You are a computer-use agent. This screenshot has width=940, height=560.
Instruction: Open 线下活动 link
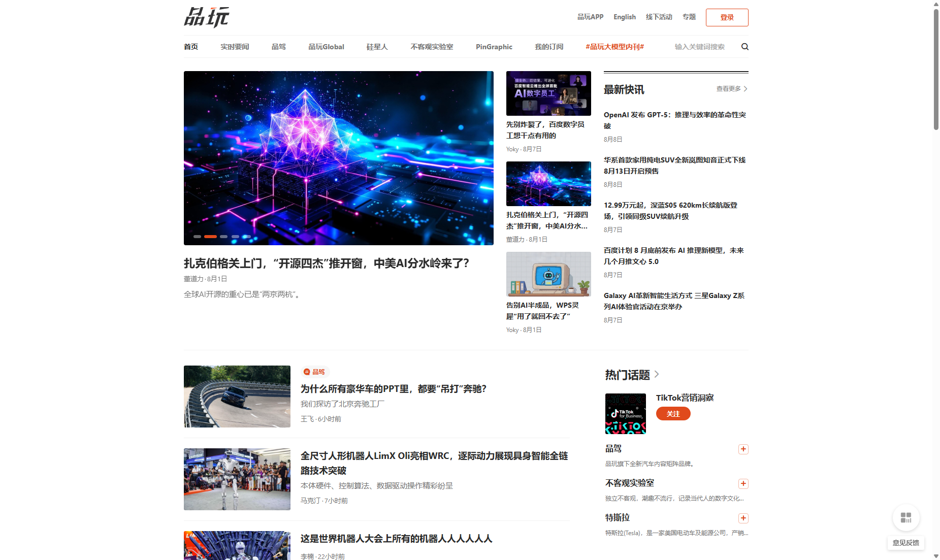[659, 17]
